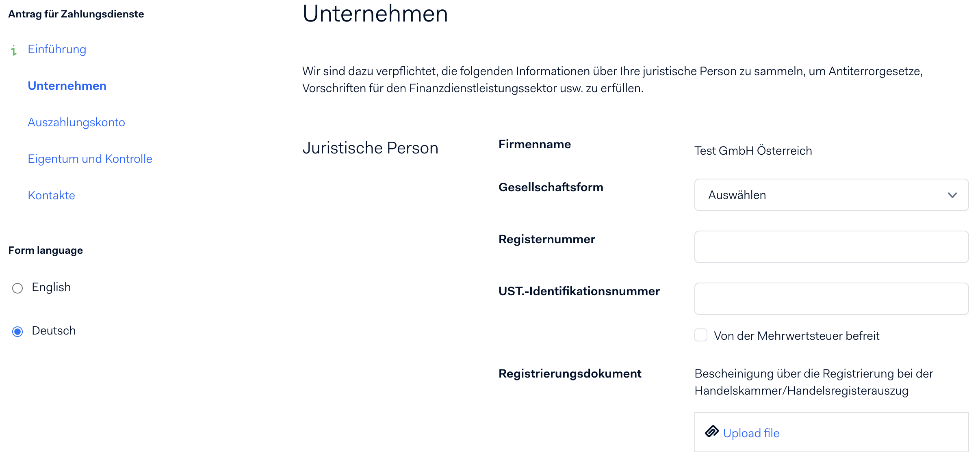Viewport: 980px width, 462px height.
Task: Click the Deutsch language label
Action: pos(54,330)
